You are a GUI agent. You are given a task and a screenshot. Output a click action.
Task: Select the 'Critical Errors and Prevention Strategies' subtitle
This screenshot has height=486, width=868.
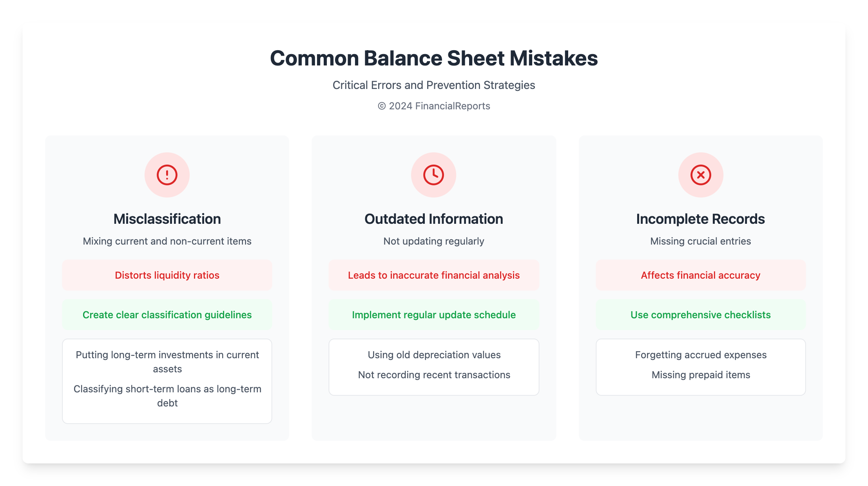pos(434,85)
